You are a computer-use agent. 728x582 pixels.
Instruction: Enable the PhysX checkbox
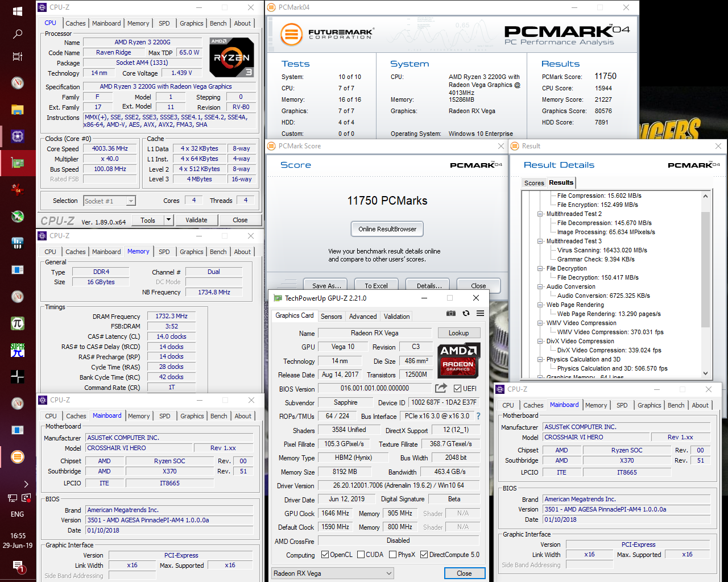(392, 555)
